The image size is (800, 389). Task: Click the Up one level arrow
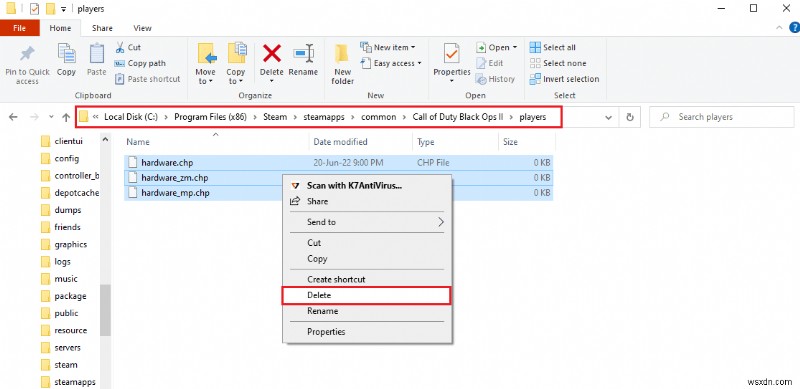(x=66, y=117)
